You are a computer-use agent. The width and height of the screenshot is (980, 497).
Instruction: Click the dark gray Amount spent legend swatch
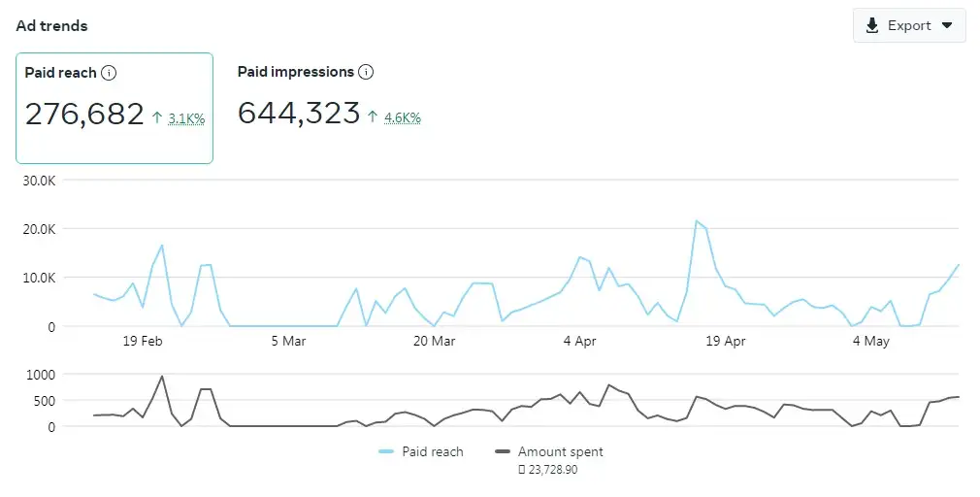tap(502, 452)
